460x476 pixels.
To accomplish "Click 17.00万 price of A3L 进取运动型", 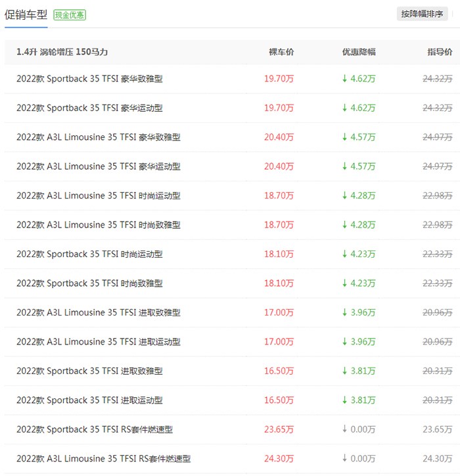I will [x=279, y=342].
